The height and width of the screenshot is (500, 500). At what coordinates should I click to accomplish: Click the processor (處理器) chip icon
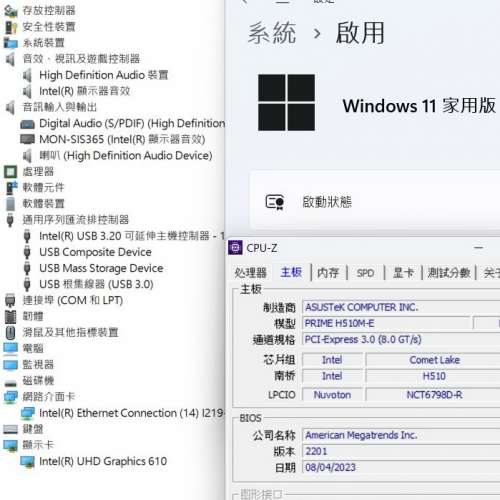tap(11, 172)
